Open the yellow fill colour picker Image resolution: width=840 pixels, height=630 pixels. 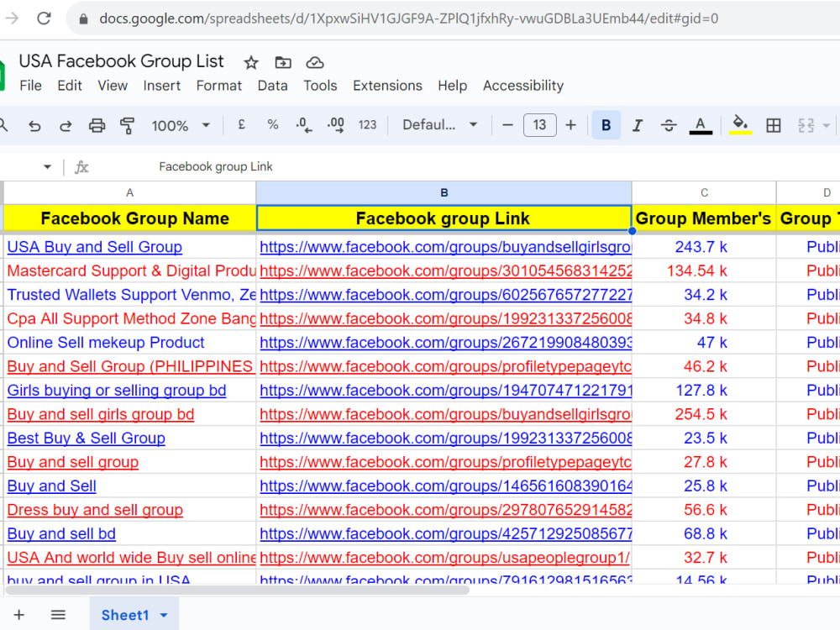pos(740,124)
